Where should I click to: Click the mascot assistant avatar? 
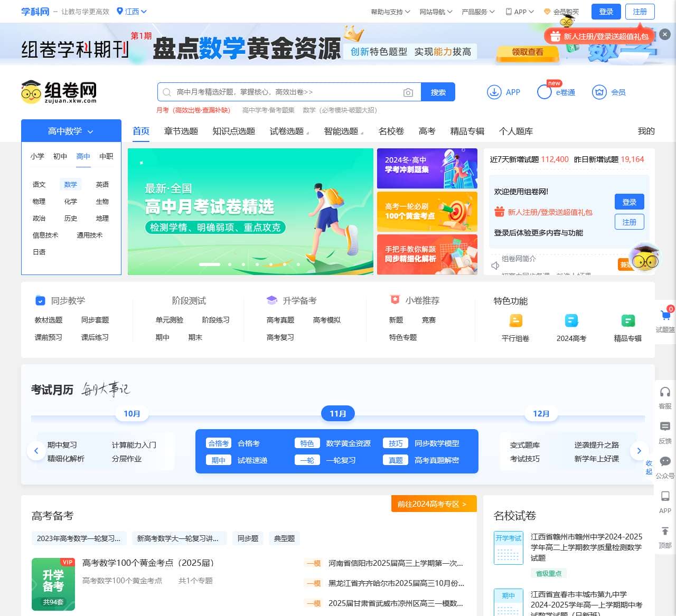tap(645, 258)
